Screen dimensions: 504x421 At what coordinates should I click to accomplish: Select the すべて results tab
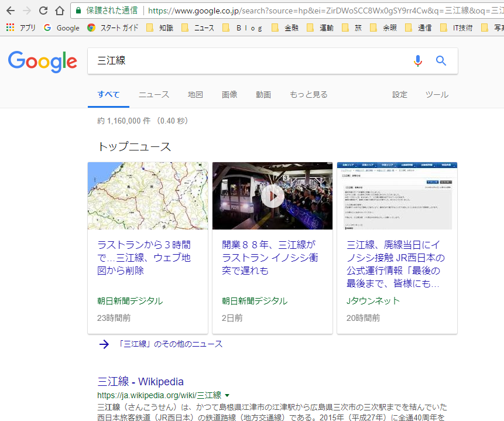[109, 94]
